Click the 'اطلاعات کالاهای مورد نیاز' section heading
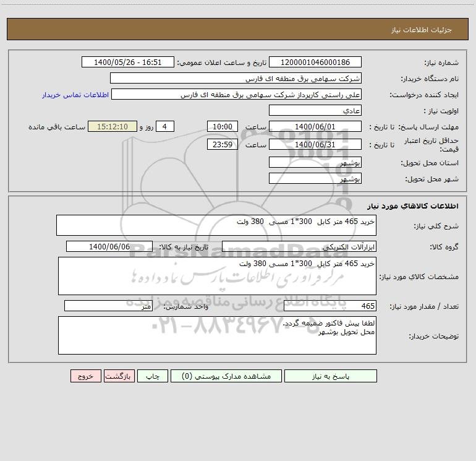This screenshot has height=461, width=476. (412, 206)
